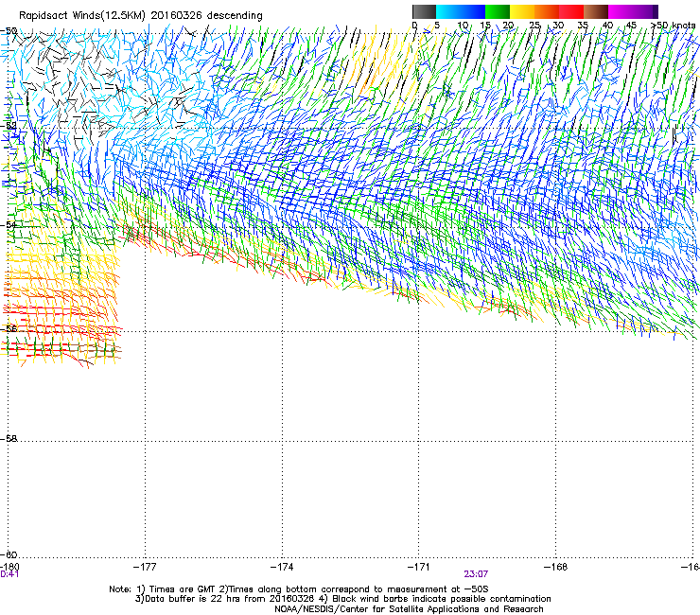Click the '45' knots legend number
This screenshot has height=615, width=700.
click(631, 26)
